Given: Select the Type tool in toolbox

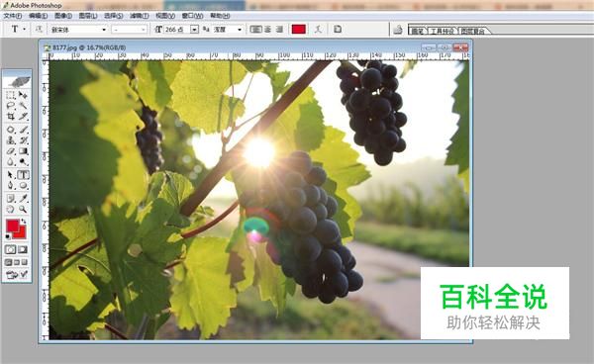Looking at the screenshot, I should (24, 175).
